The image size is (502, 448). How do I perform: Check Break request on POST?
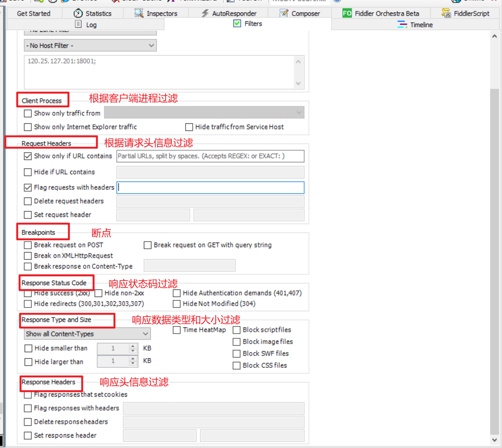tap(28, 245)
